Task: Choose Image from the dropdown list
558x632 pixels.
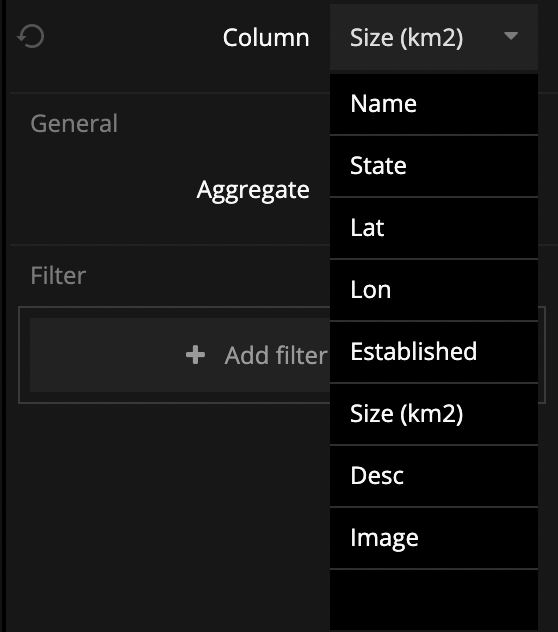Action: 434,538
